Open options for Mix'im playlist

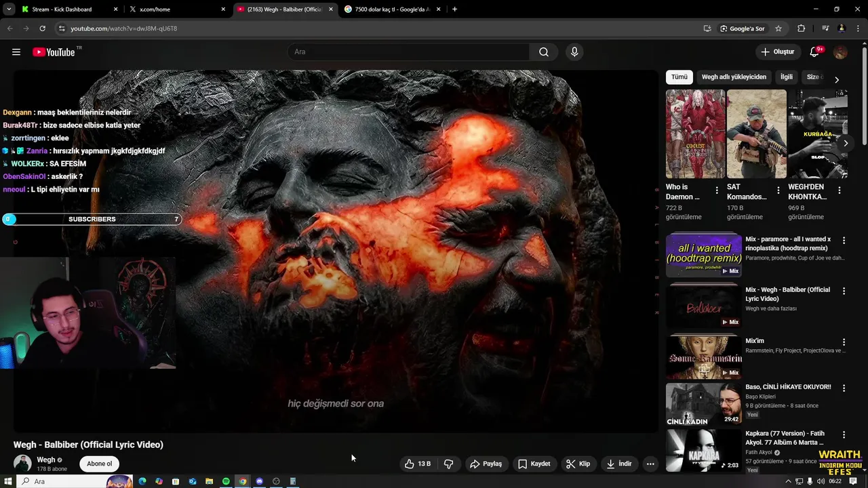844,343
